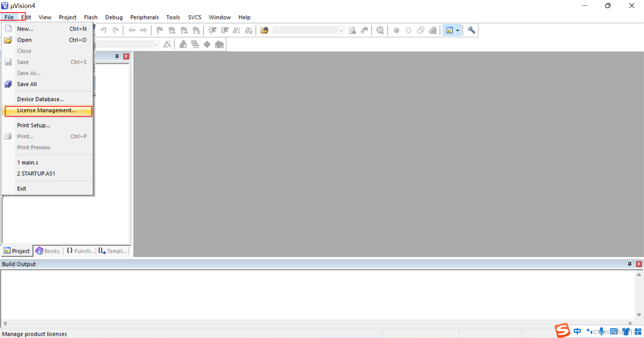Pin the project panel pushpin
Screen dimensions: 644x338
pyautogui.click(x=117, y=56)
